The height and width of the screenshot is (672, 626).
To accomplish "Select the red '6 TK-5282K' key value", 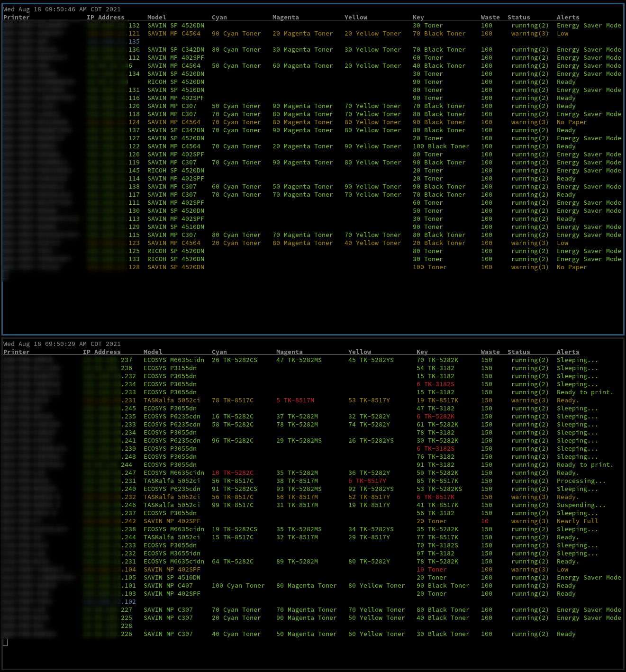I will click(435, 417).
